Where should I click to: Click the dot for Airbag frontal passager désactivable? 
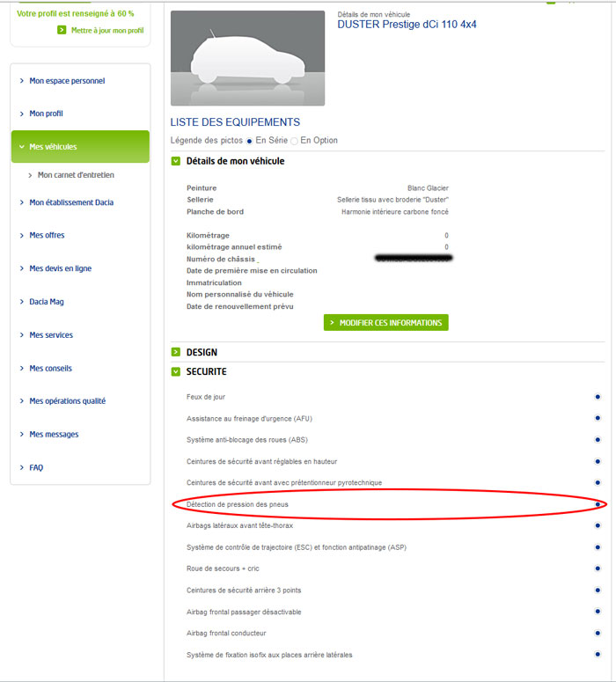598,612
